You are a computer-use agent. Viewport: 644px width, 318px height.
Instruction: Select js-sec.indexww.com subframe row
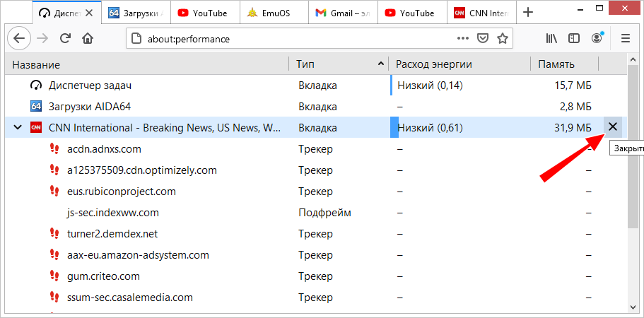coord(316,213)
